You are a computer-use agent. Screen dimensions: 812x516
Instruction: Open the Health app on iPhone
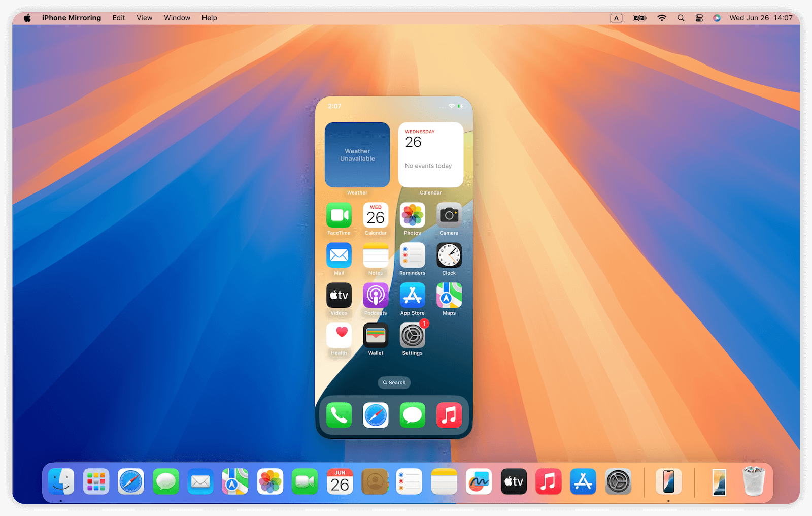point(339,336)
